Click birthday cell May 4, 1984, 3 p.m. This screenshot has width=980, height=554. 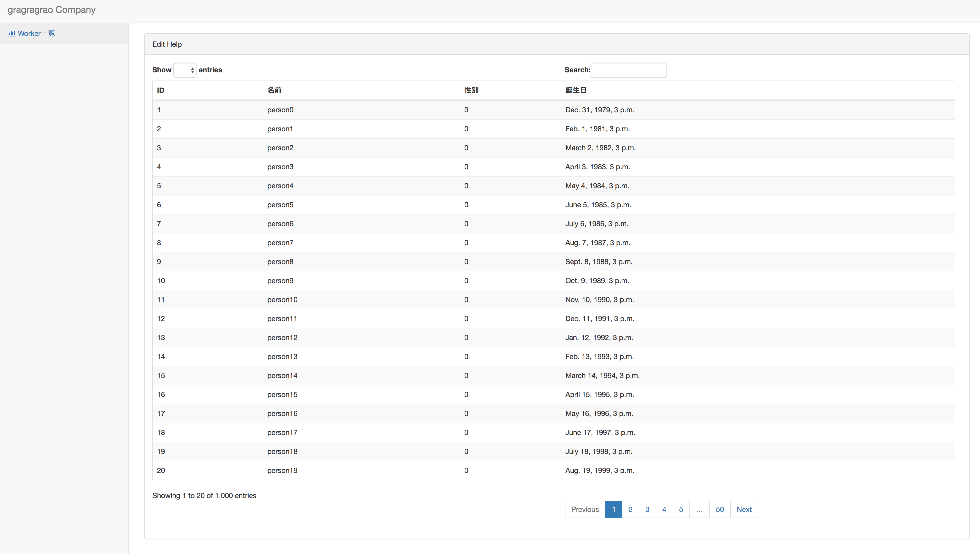point(758,186)
